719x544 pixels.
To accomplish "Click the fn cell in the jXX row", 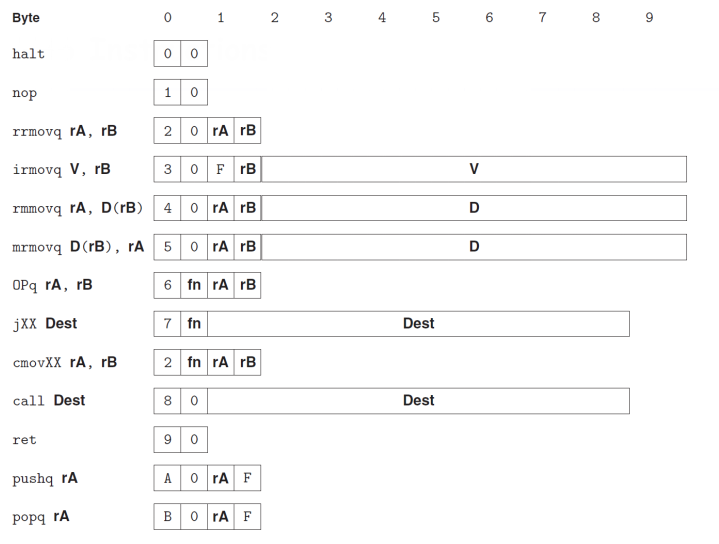I will pos(194,323).
